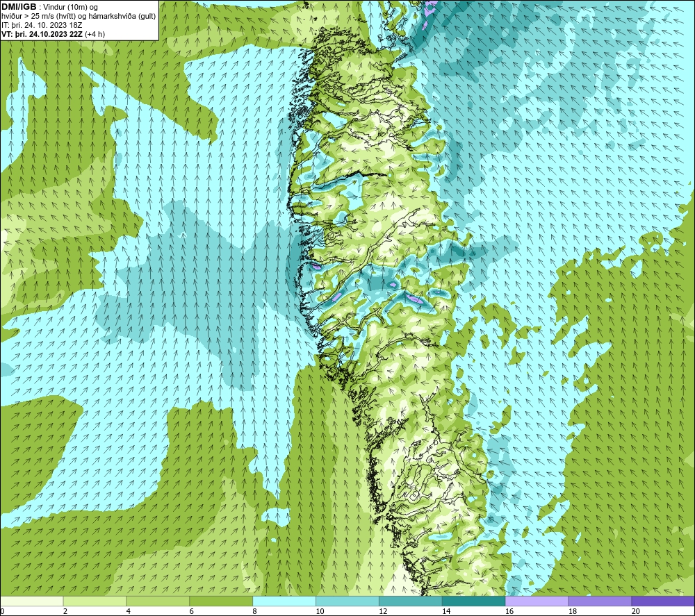Viewport: 695px width, 616px height.
Task: Click the legend label '20'
Action: pos(636,611)
